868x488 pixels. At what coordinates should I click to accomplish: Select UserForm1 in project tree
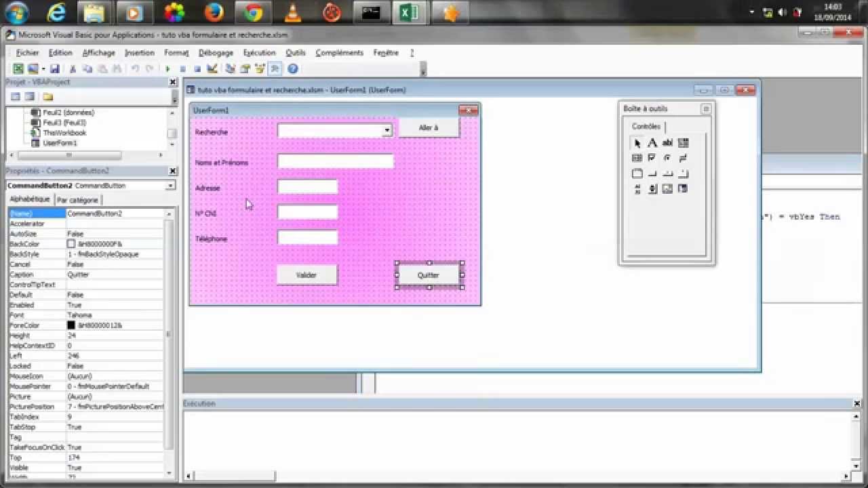(x=60, y=143)
